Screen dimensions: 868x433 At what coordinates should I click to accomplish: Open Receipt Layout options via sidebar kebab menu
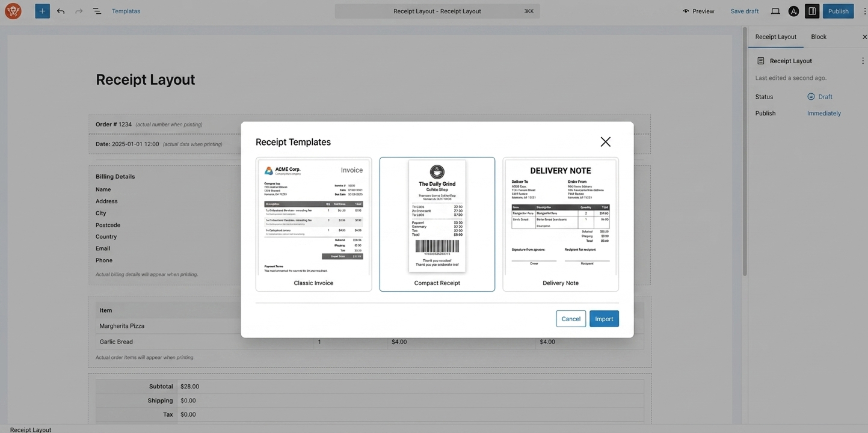(x=861, y=60)
